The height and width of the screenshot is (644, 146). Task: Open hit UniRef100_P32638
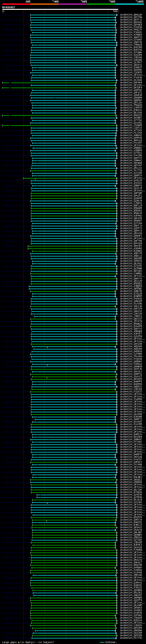click(x=131, y=27)
